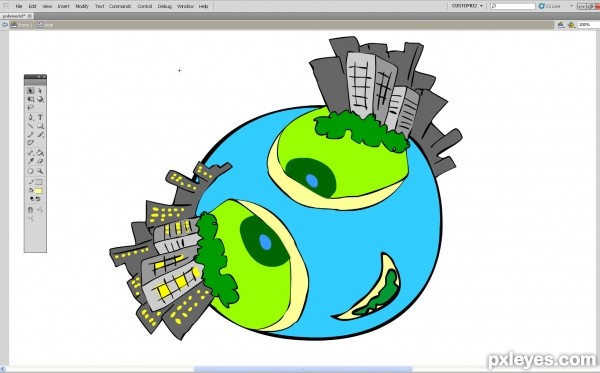Open the Help menu
Screen dimensions: 600x373
click(x=204, y=7)
